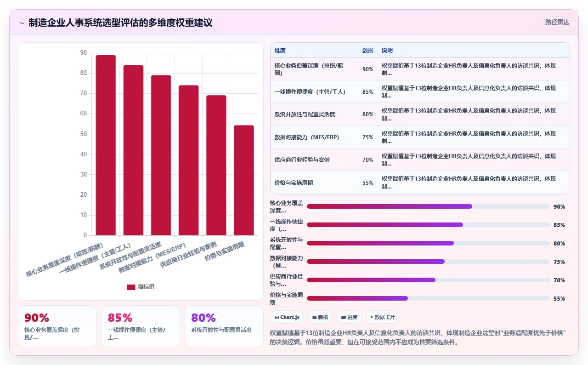Click the 数据 column header
Screen dimensions: 588x365
click(367, 51)
